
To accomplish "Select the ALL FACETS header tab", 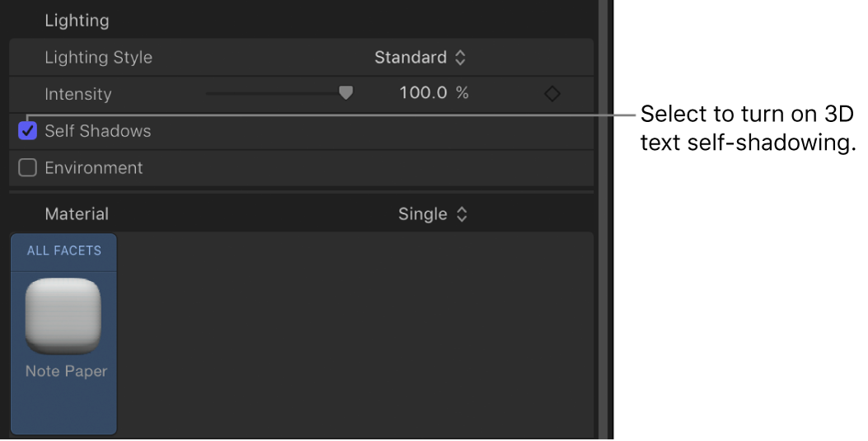I will pyautogui.click(x=64, y=251).
